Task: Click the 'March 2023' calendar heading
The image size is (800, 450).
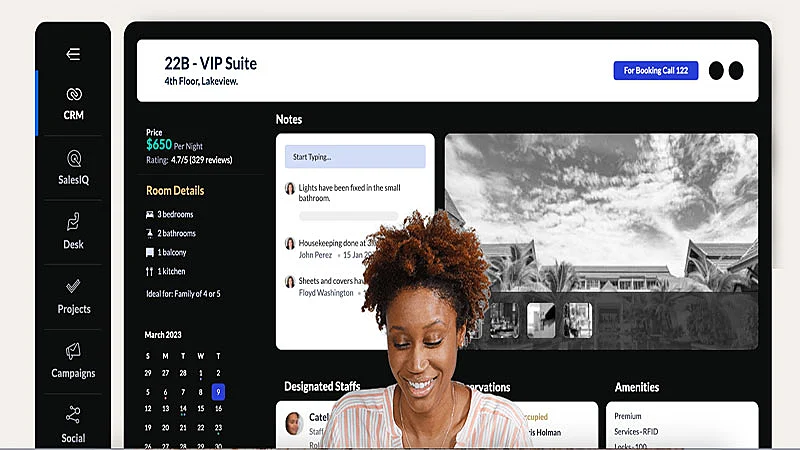Action: [x=163, y=335]
